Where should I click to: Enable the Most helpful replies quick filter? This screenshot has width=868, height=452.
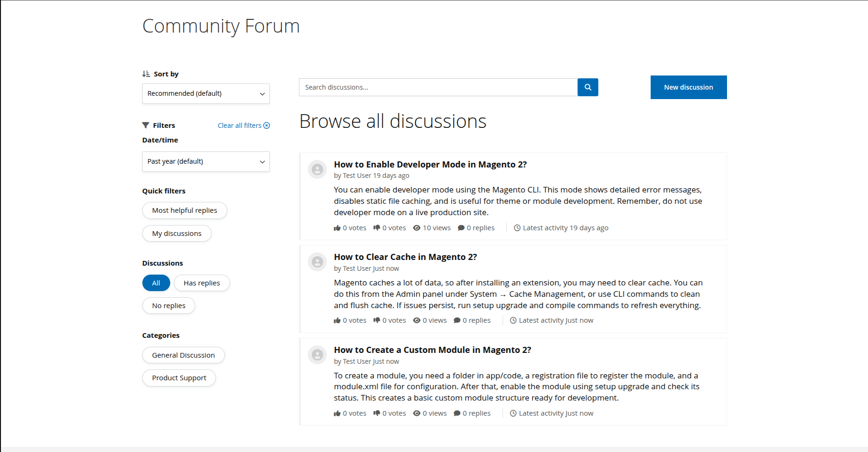(184, 210)
